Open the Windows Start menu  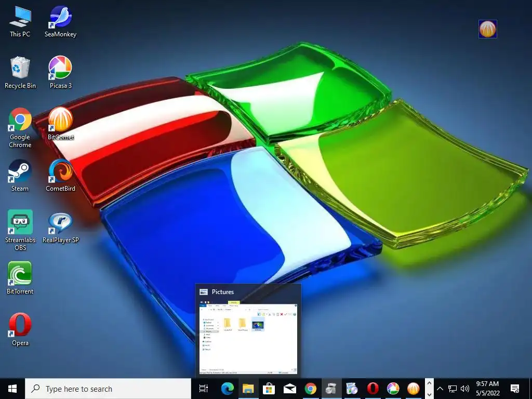tap(12, 389)
